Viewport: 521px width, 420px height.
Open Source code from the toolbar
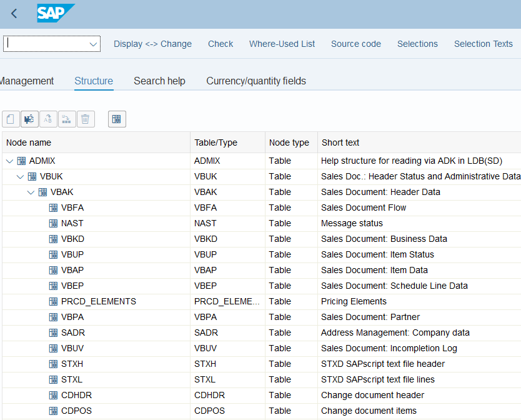(356, 44)
